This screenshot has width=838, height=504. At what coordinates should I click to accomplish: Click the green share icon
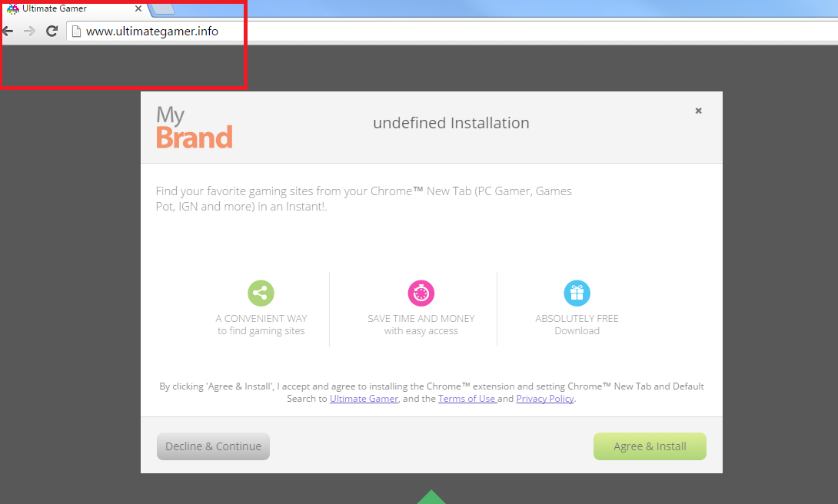pos(261,293)
